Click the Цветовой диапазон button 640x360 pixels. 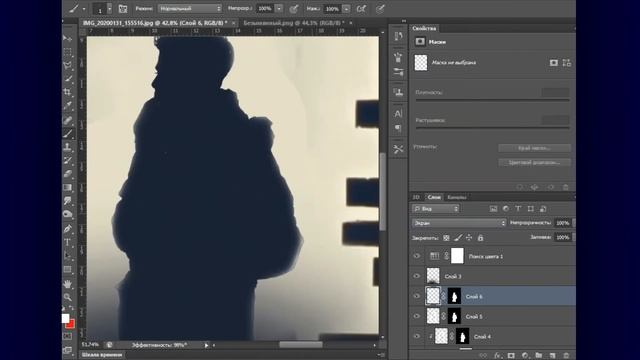click(534, 162)
